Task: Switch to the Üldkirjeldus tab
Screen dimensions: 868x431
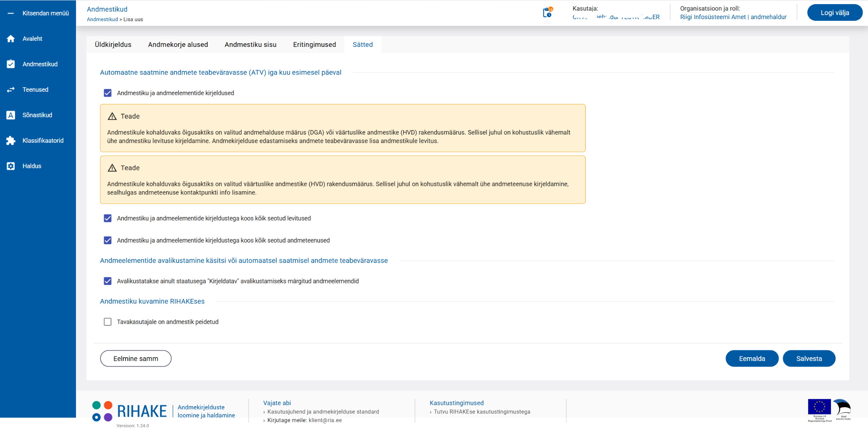Action: (113, 44)
